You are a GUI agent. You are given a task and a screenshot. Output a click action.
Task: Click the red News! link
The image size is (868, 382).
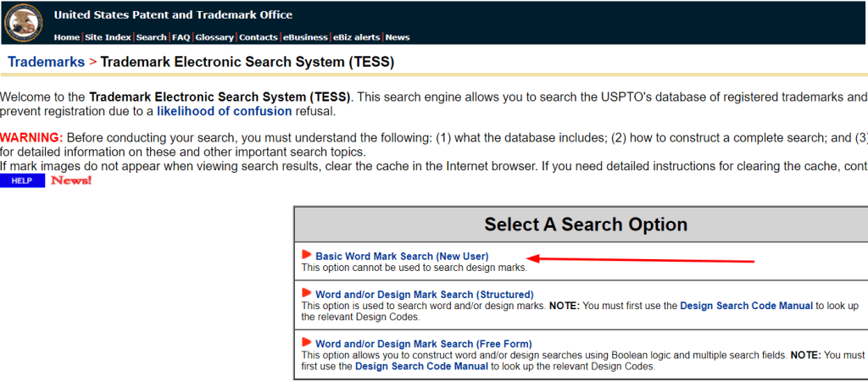point(71,180)
